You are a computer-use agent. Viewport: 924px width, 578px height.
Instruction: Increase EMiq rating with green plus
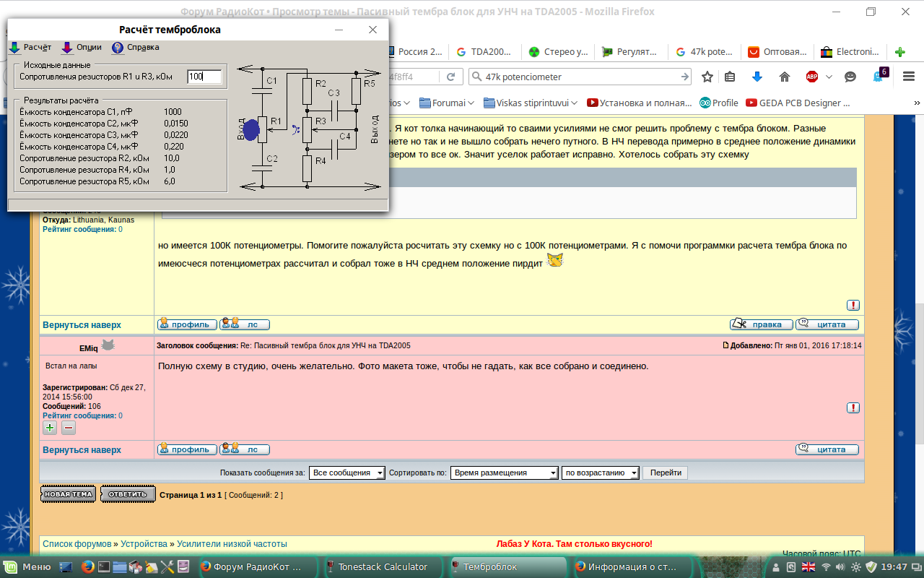click(50, 428)
